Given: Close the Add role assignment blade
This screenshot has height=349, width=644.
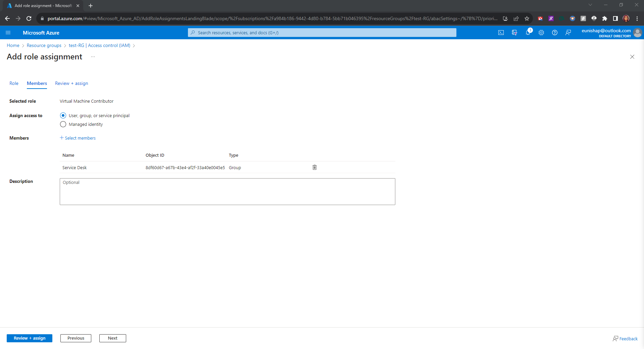Looking at the screenshot, I should (632, 57).
